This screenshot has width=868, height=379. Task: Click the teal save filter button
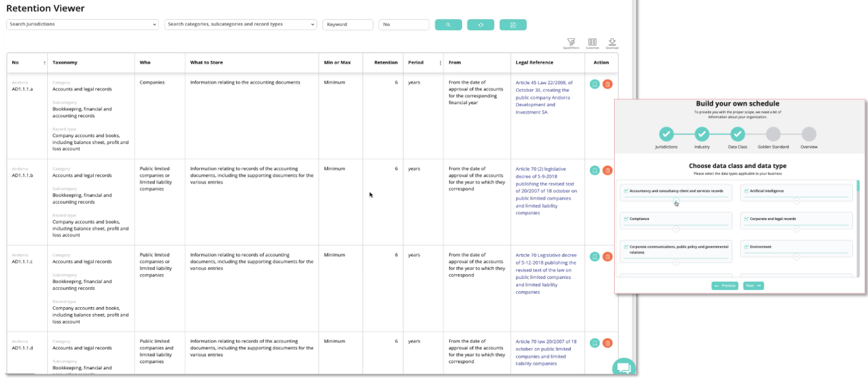click(513, 25)
